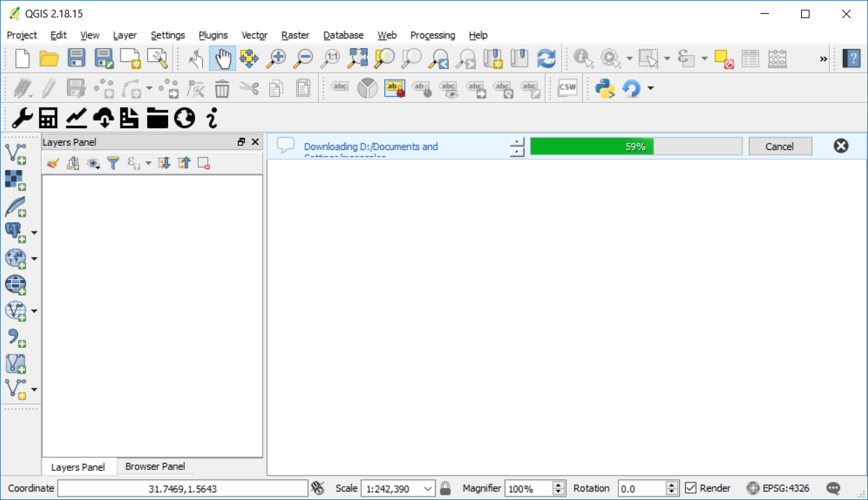Click the download progress bar at 59%
Viewport: 868px width, 500px height.
(635, 146)
